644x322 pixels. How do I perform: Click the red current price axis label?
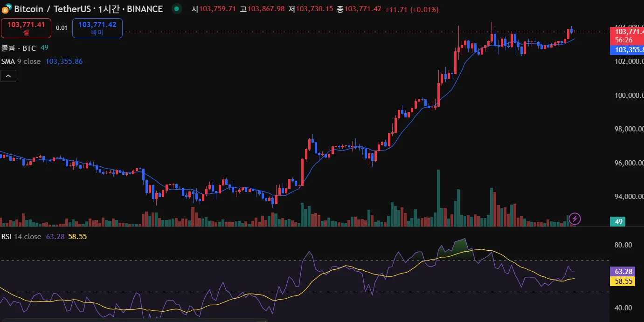pos(627,36)
